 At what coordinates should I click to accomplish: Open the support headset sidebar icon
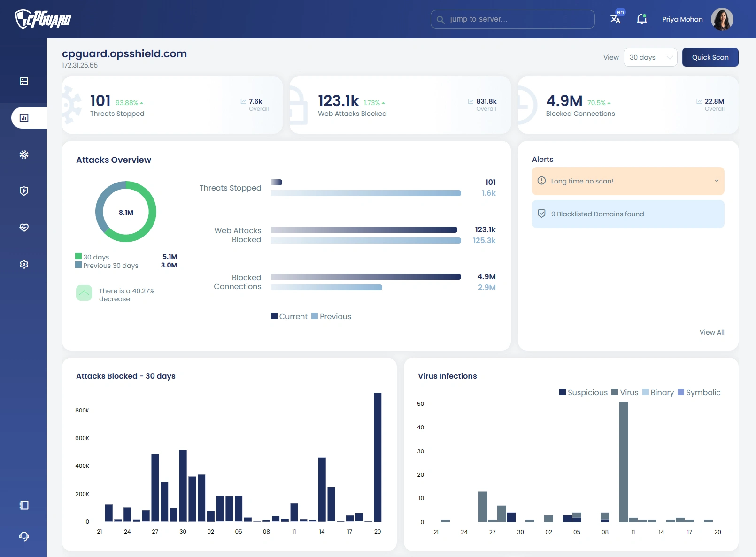point(24,536)
